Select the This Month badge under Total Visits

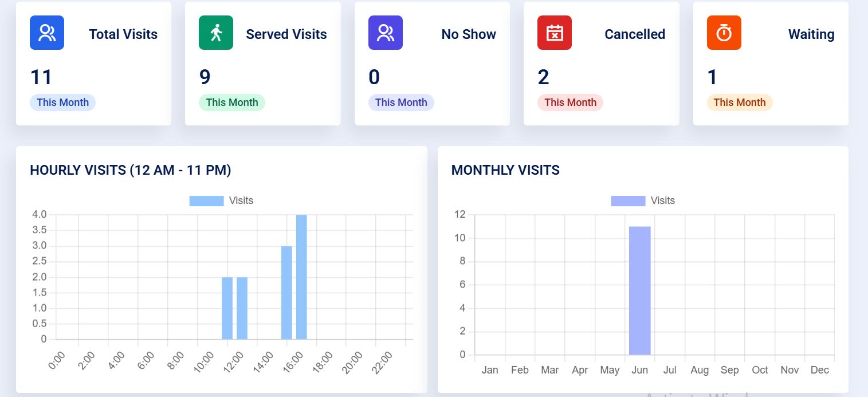(63, 102)
